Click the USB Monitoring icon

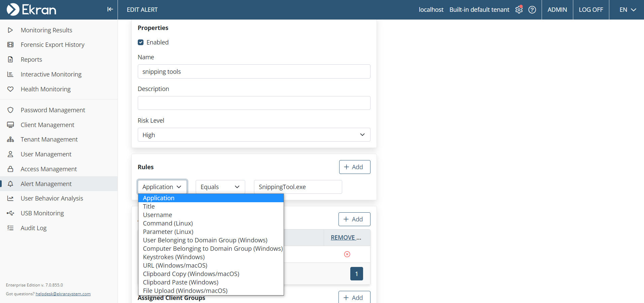(x=10, y=213)
